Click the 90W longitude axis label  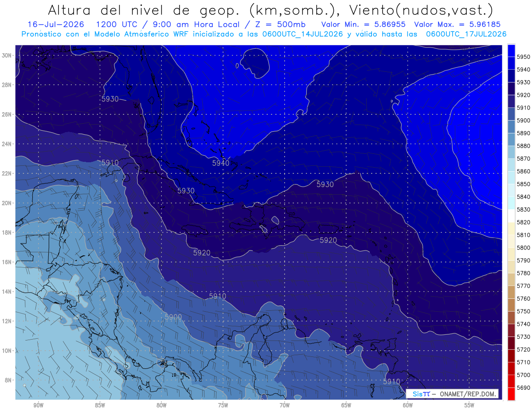38,405
